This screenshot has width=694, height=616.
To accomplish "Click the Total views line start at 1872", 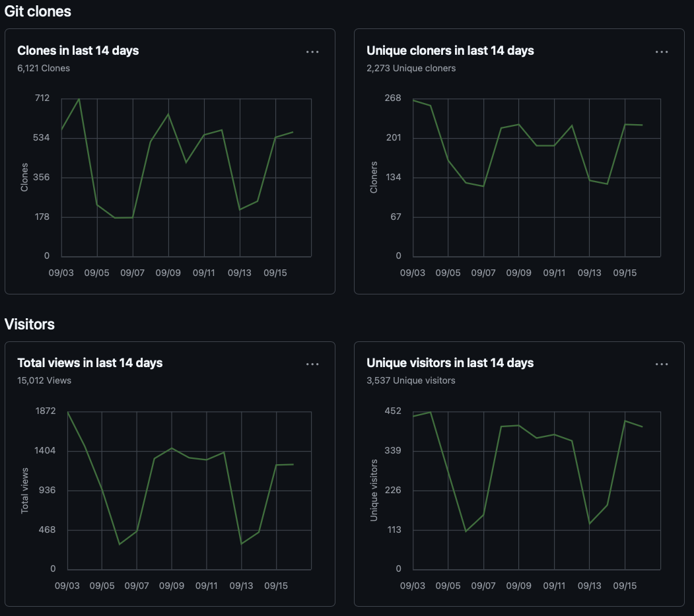I will pos(67,411).
